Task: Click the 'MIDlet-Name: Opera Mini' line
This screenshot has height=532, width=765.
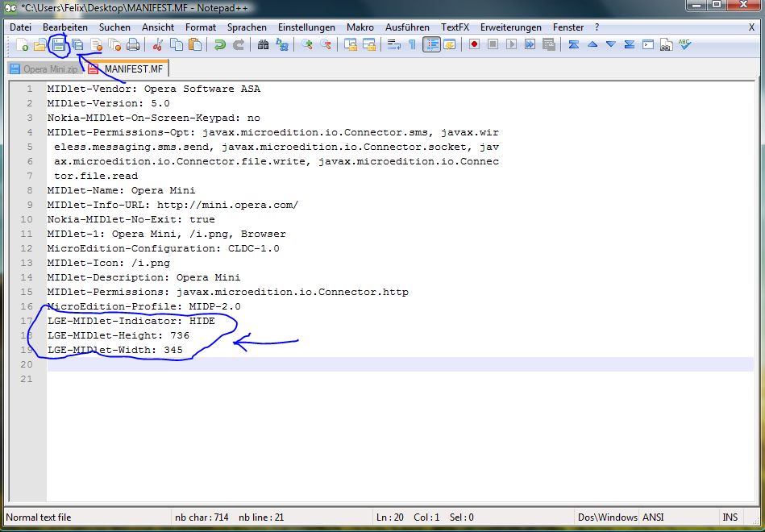Action: (121, 190)
